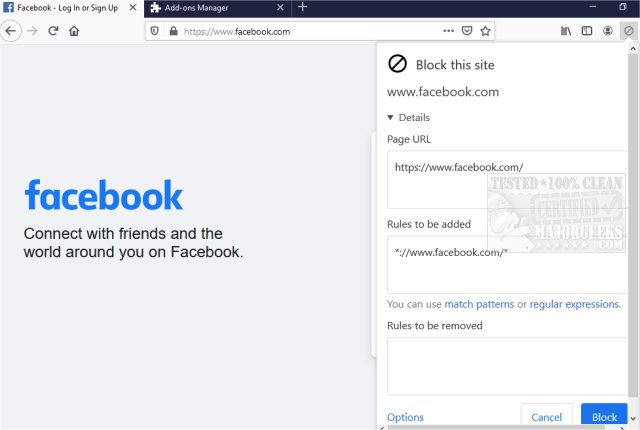The image size is (640, 430).
Task: Open a new tab with plus button
Action: pos(303,7)
